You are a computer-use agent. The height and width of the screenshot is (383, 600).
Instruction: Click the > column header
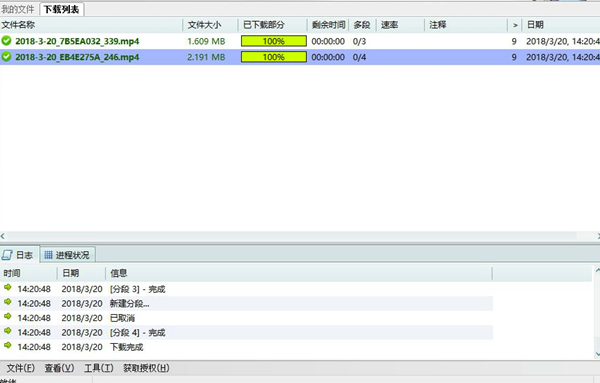[x=515, y=25]
